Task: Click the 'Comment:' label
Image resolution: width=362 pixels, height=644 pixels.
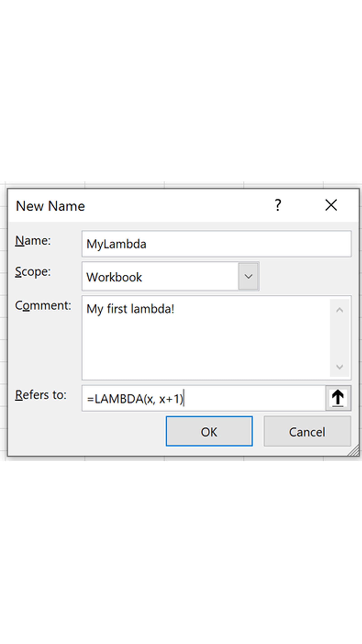Action: (43, 305)
